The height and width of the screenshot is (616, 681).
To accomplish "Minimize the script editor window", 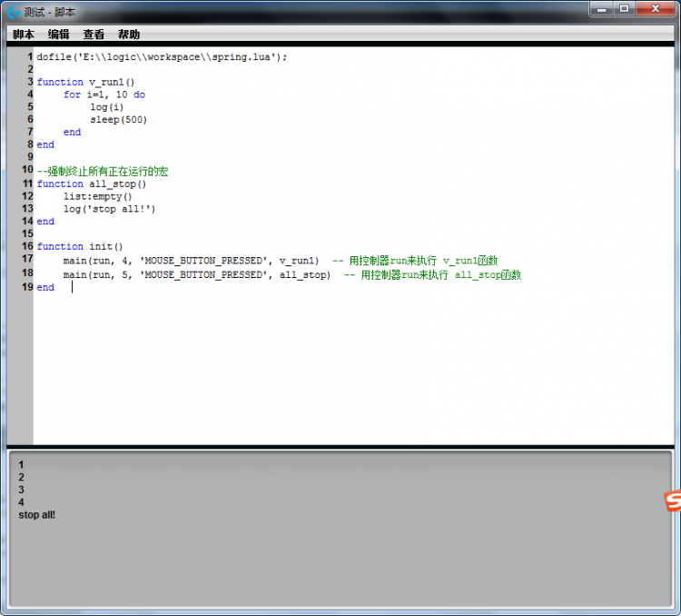I will pyautogui.click(x=601, y=8).
